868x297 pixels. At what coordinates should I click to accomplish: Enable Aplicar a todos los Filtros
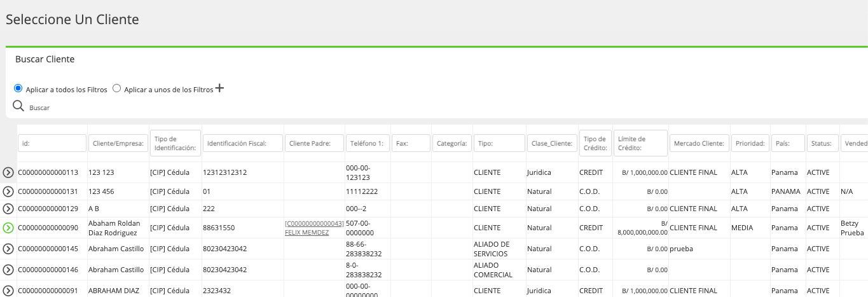click(18, 88)
